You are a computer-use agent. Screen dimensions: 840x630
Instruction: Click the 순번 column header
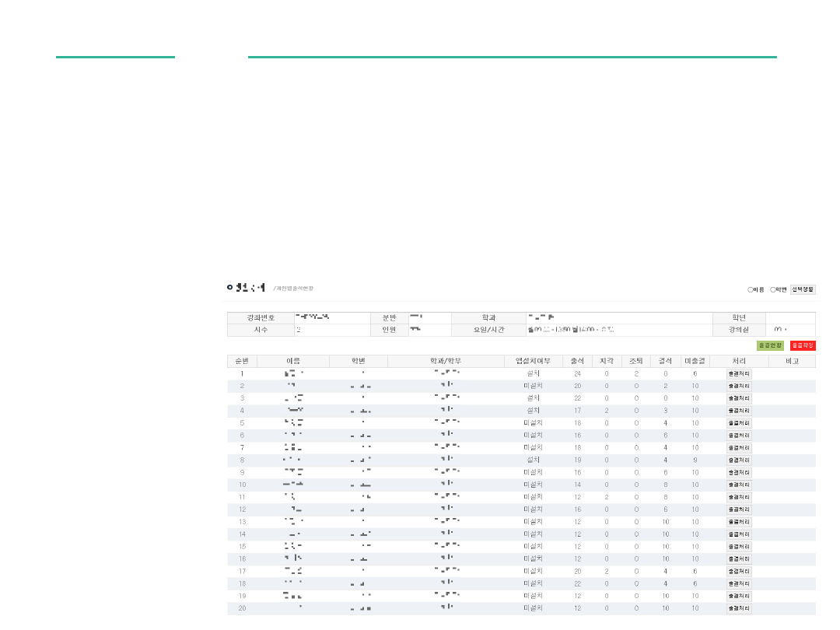pos(242,361)
